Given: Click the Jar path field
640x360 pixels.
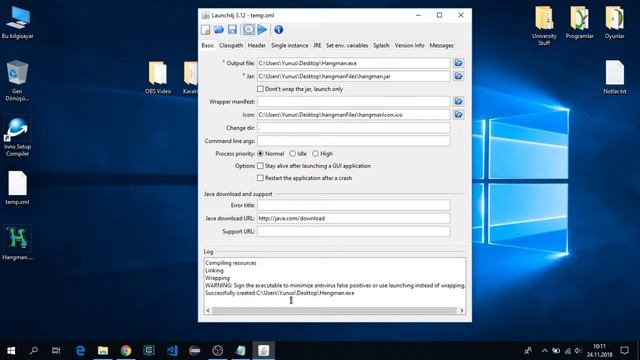Looking at the screenshot, I should click(353, 76).
